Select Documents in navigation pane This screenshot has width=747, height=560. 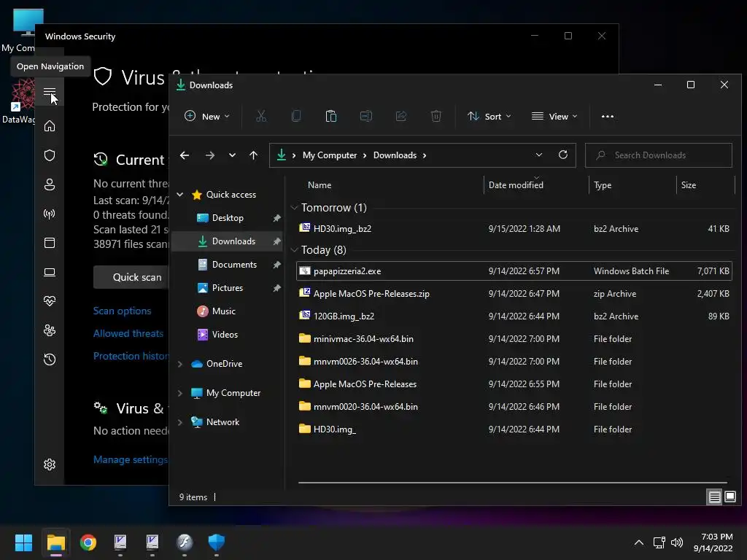click(234, 264)
